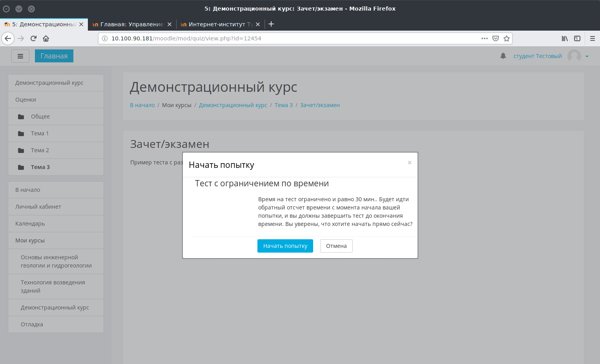Click the folder icon next to Тема 2

[21, 150]
